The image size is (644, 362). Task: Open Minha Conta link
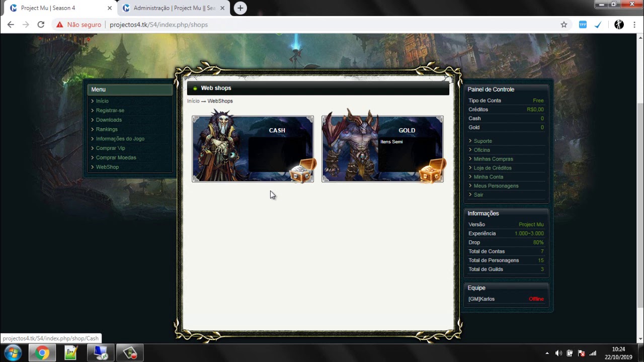pos(489,177)
